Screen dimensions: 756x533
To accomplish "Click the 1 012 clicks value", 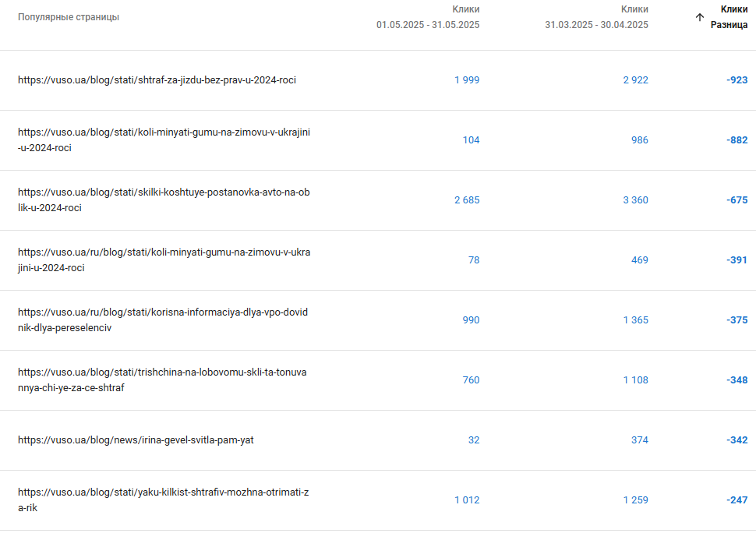I will (x=467, y=499).
